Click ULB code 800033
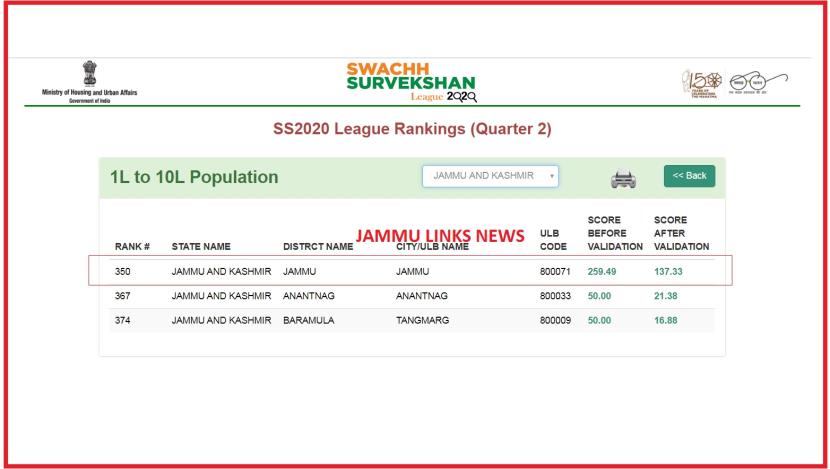 click(x=555, y=296)
